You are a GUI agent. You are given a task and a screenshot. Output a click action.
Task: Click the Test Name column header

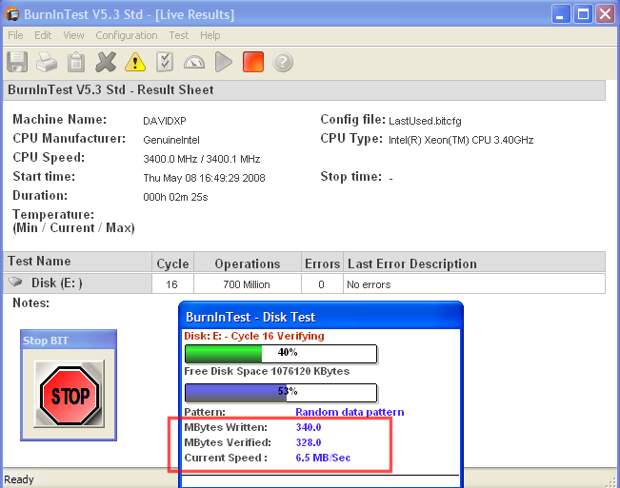point(78,261)
